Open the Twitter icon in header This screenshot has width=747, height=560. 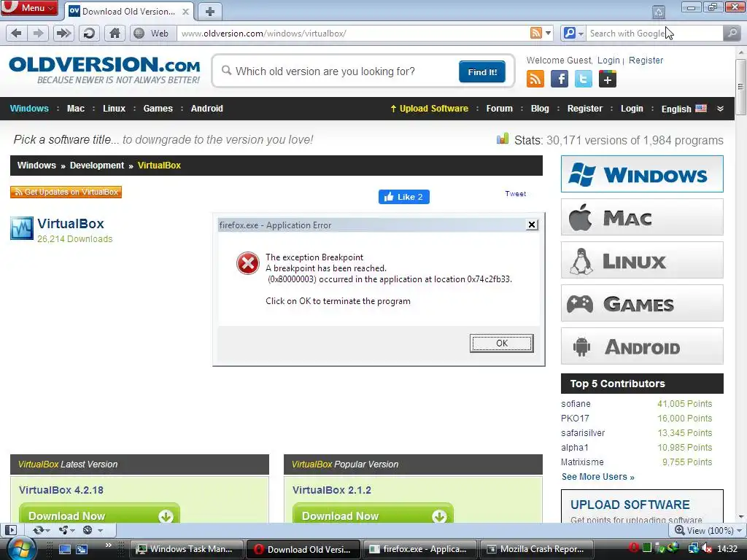click(584, 79)
